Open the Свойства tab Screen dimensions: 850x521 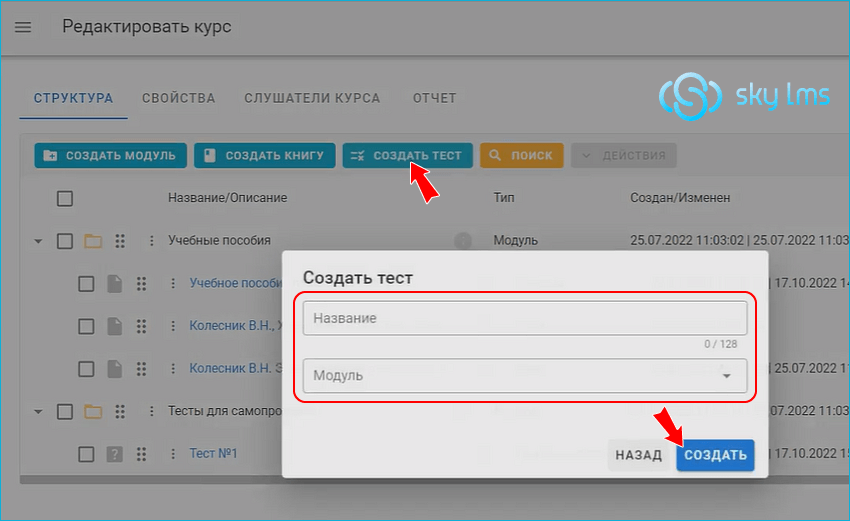(178, 98)
